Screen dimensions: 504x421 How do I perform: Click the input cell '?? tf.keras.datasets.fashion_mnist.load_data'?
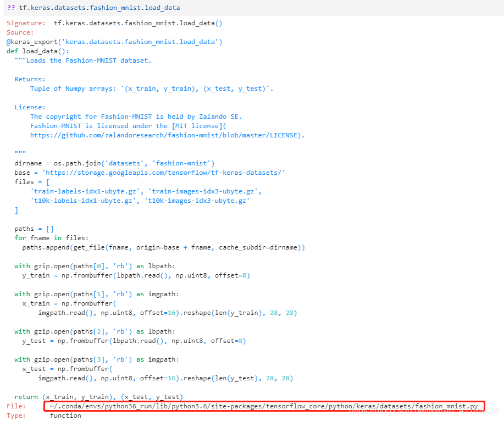pyautogui.click(x=254, y=7)
